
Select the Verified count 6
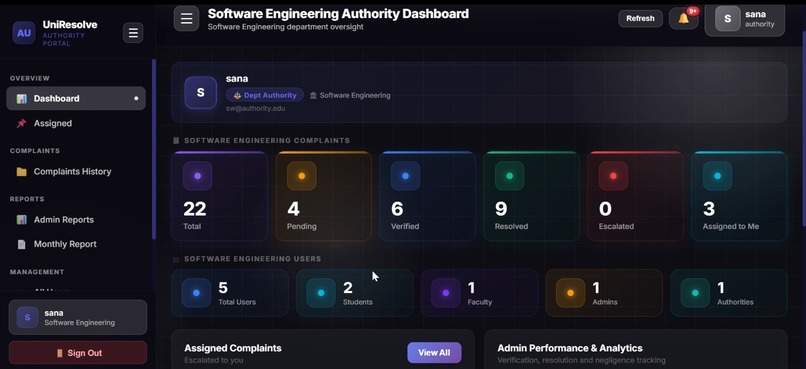tap(397, 209)
